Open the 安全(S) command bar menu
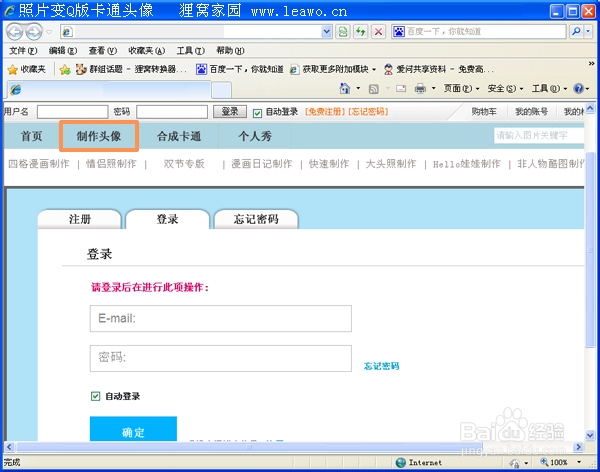 pyautogui.click(x=505, y=88)
